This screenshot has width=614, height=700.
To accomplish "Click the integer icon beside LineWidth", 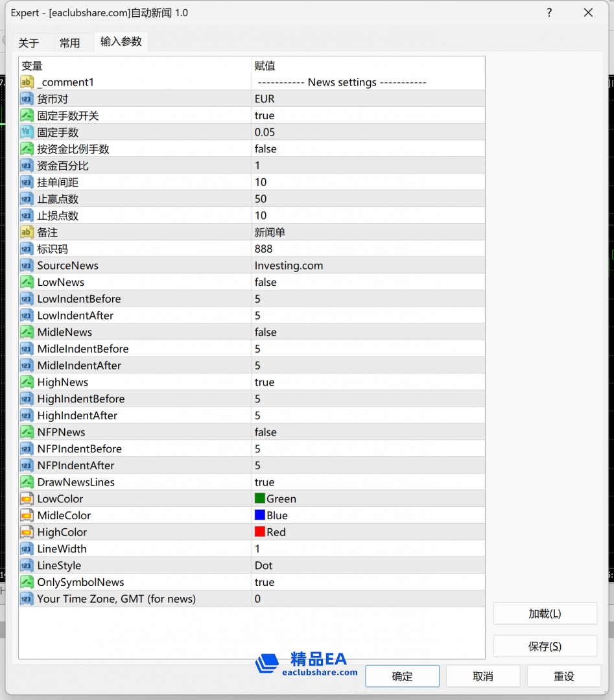I will 27,549.
